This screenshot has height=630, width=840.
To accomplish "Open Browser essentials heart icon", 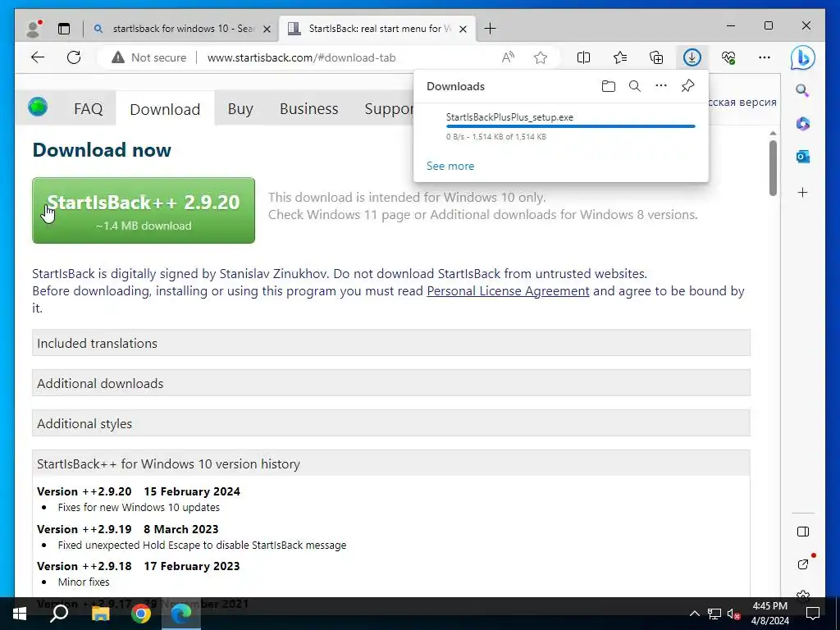I will 728,57.
